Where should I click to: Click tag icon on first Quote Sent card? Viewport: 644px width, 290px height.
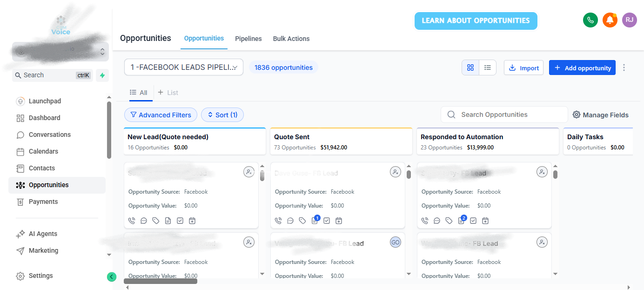pos(302,221)
